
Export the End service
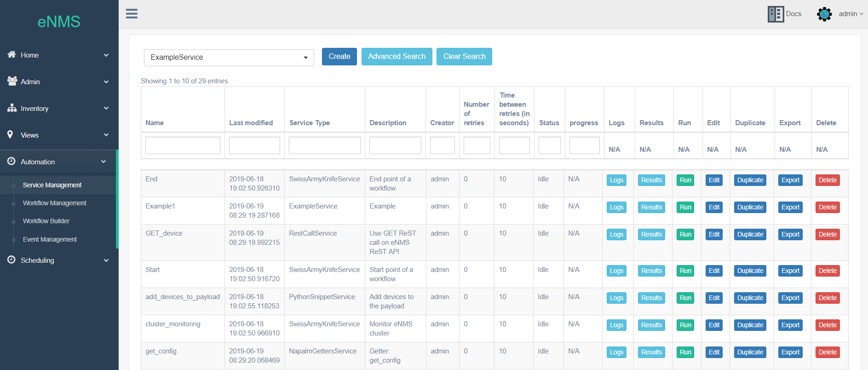[x=790, y=180]
